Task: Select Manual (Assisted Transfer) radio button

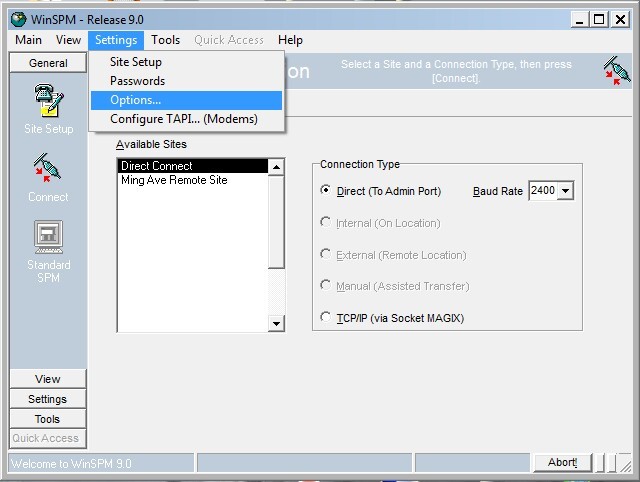Action: pyautogui.click(x=325, y=285)
